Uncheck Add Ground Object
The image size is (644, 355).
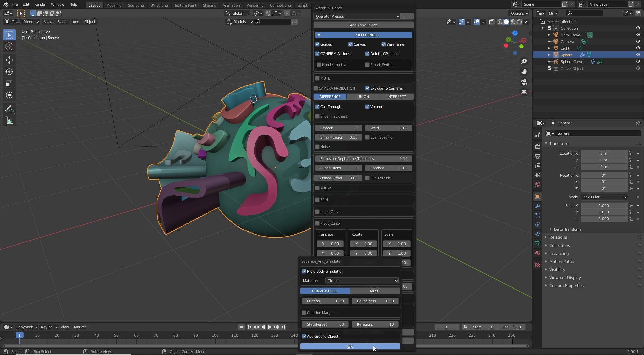tap(304, 336)
